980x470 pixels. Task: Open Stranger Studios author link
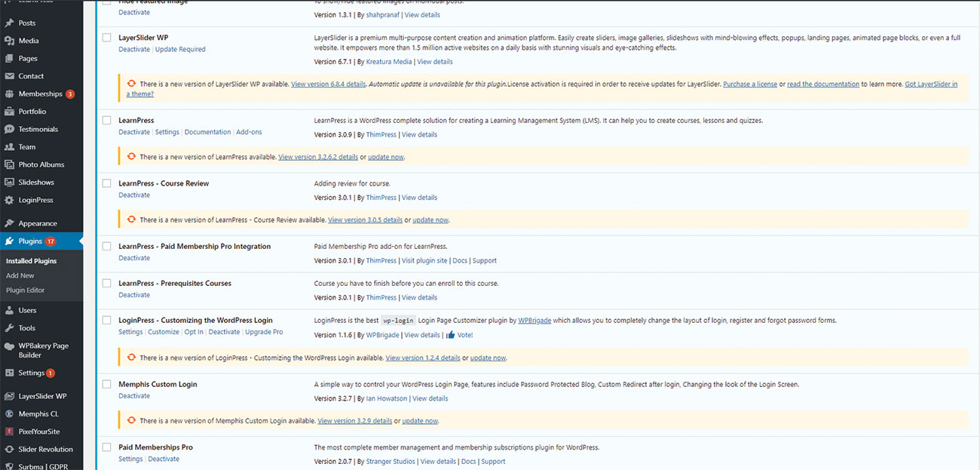[390, 461]
